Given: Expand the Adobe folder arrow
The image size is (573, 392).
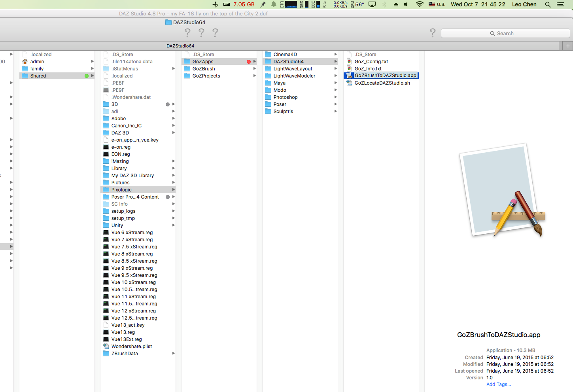Looking at the screenshot, I should tap(173, 118).
